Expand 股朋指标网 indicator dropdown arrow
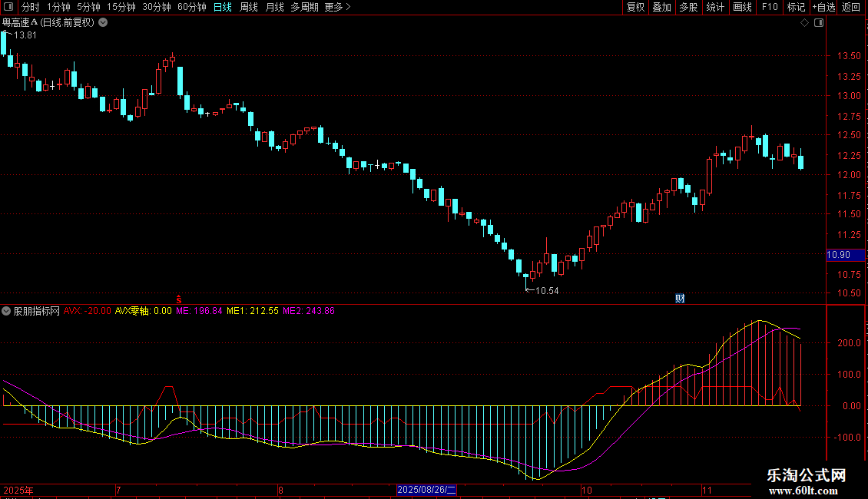The width and height of the screenshot is (868, 499). click(x=7, y=311)
